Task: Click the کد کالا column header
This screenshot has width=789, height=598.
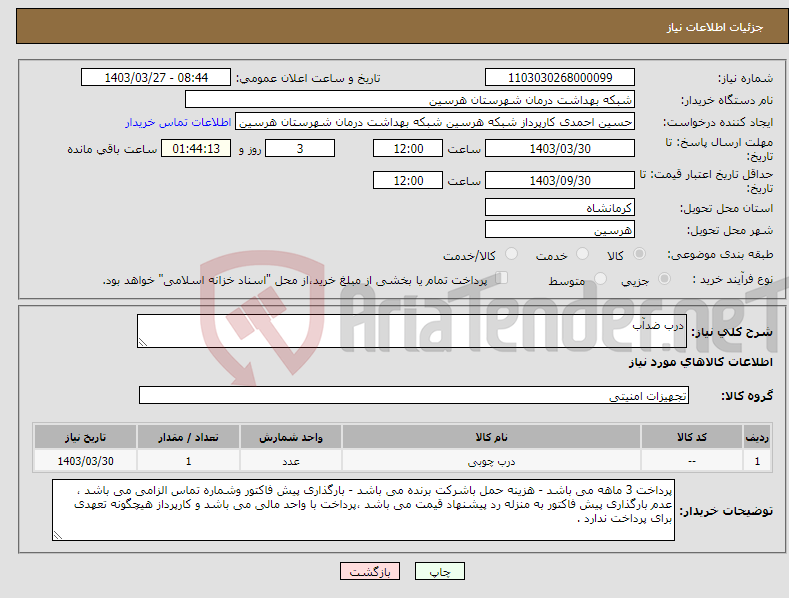Action: 692,437
